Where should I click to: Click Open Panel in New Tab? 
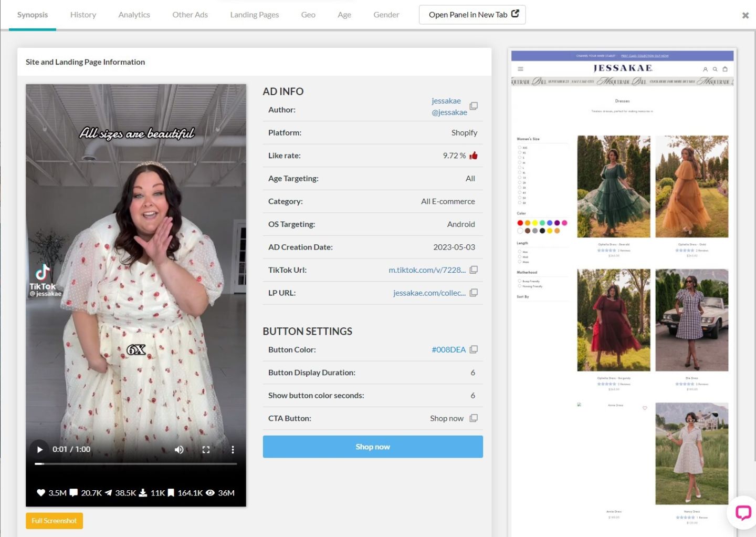coord(472,15)
